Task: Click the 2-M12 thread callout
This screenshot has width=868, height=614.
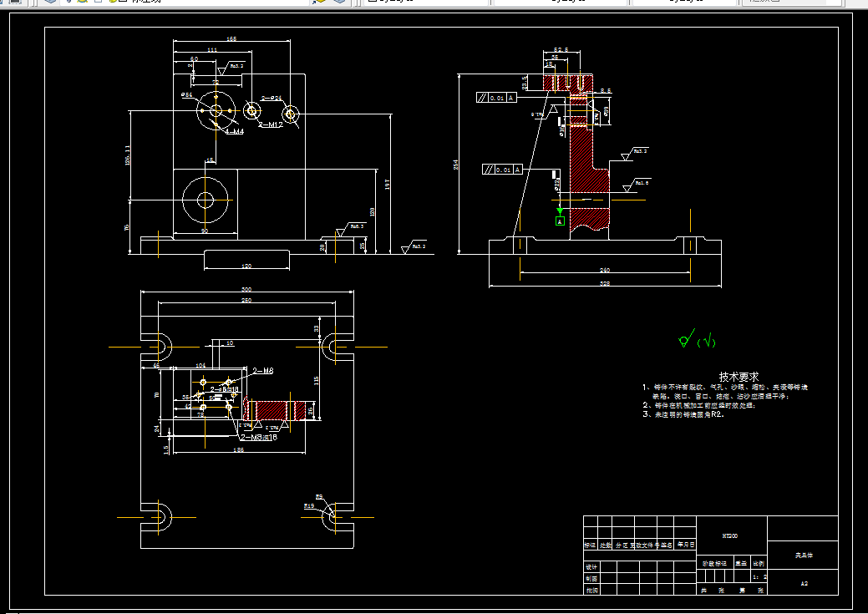Action: pyautogui.click(x=271, y=124)
